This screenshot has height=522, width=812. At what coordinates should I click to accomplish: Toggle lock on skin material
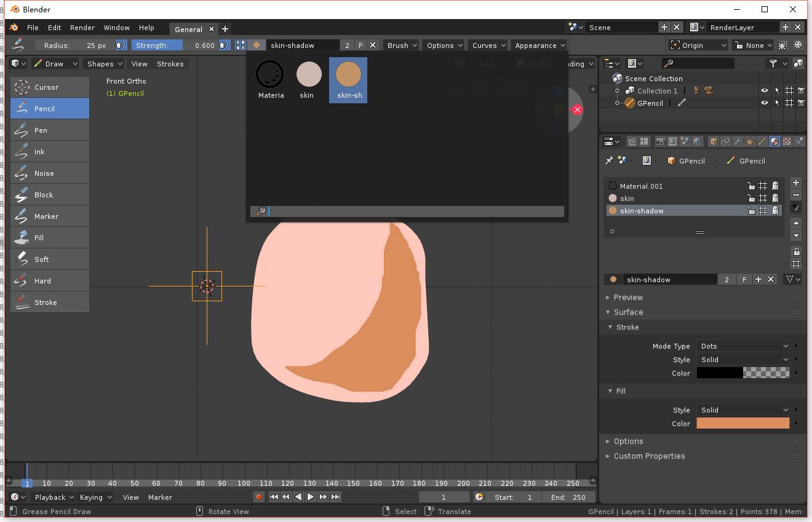(x=750, y=199)
